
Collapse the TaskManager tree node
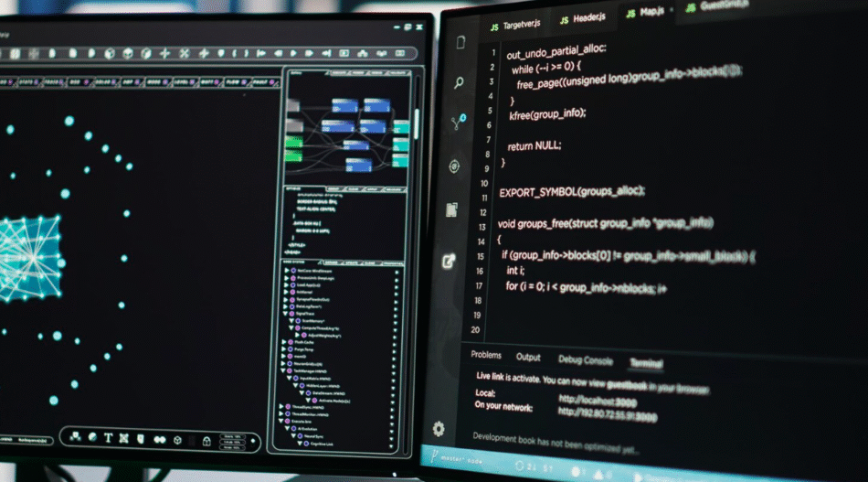coord(283,370)
